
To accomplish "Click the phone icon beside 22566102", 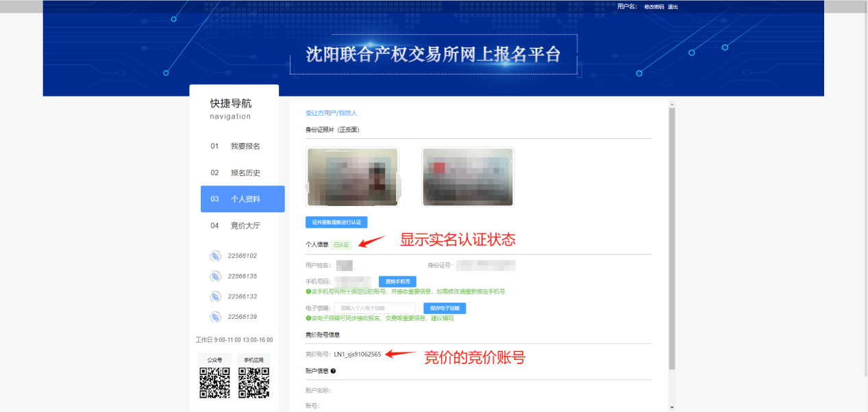I will point(215,256).
